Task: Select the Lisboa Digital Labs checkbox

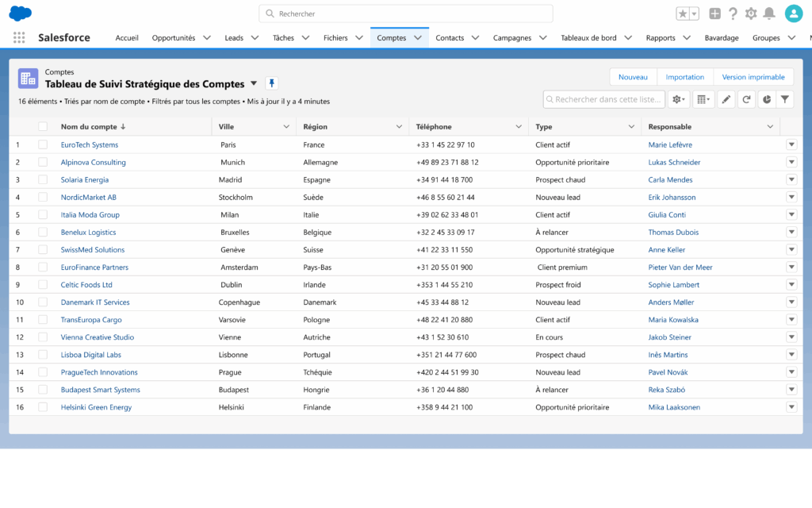Action: tap(43, 355)
